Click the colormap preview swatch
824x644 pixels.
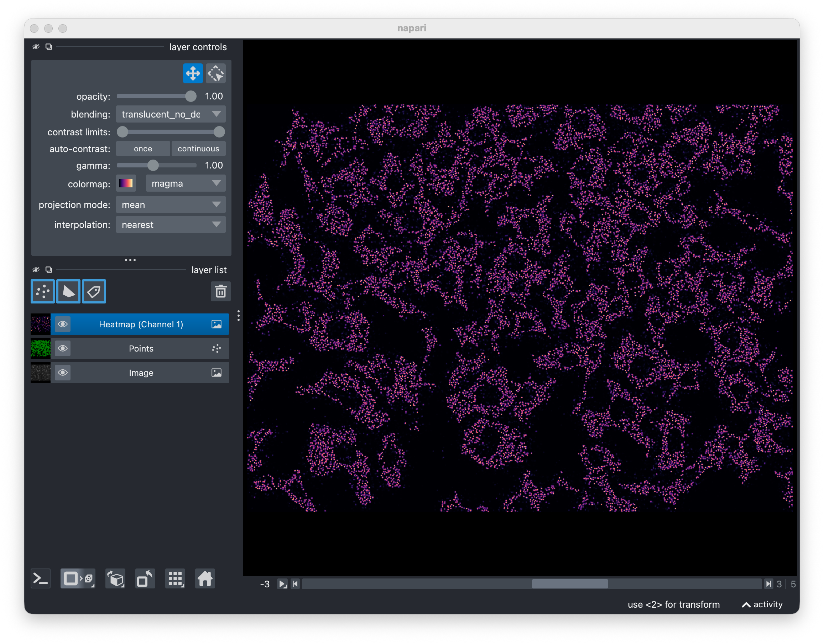pyautogui.click(x=126, y=183)
